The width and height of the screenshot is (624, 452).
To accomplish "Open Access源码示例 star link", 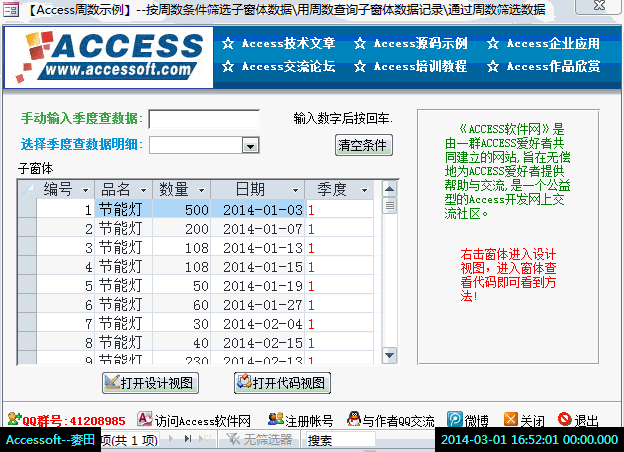I will (x=411, y=43).
